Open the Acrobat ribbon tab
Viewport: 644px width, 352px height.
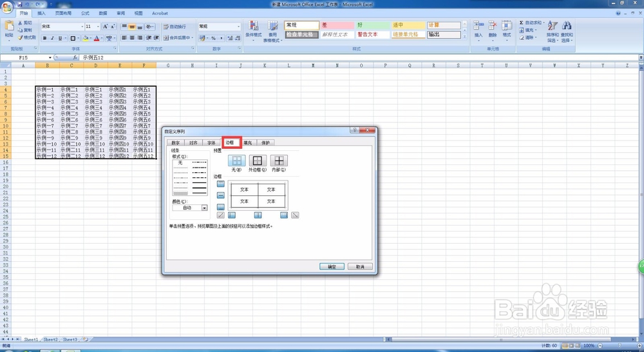click(x=160, y=13)
